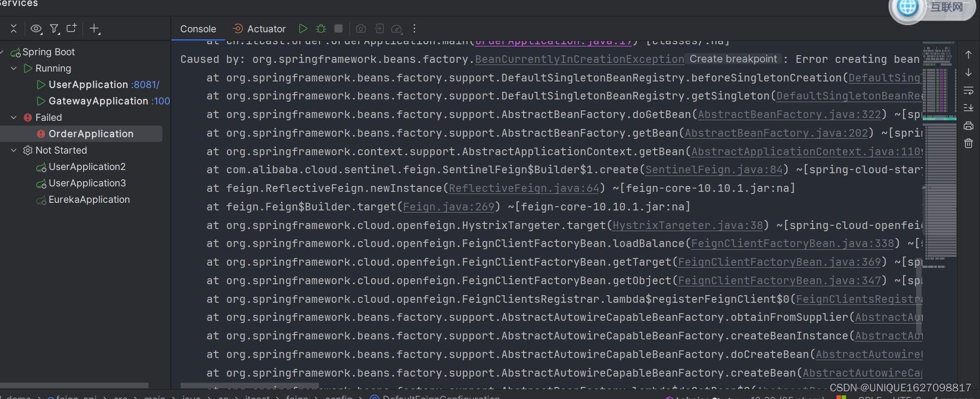Open Feign.java:269 source link

(x=449, y=207)
